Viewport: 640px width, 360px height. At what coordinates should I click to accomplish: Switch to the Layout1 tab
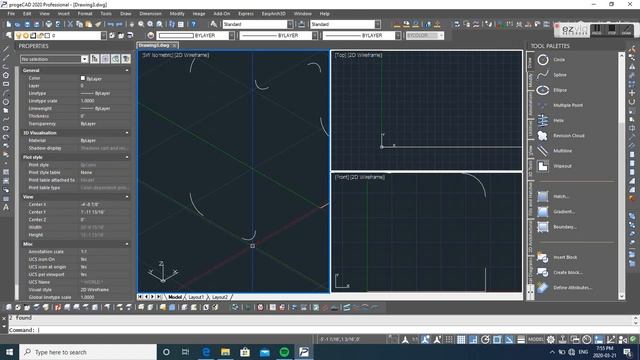196,297
